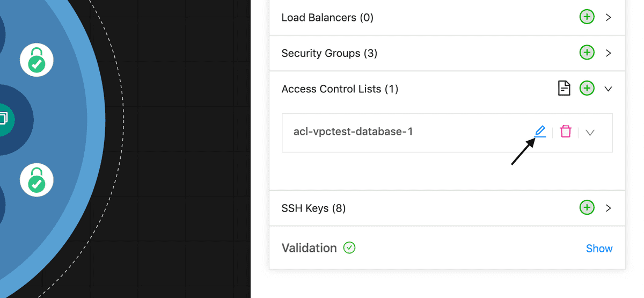Collapse the Access Control Lists section

(609, 89)
